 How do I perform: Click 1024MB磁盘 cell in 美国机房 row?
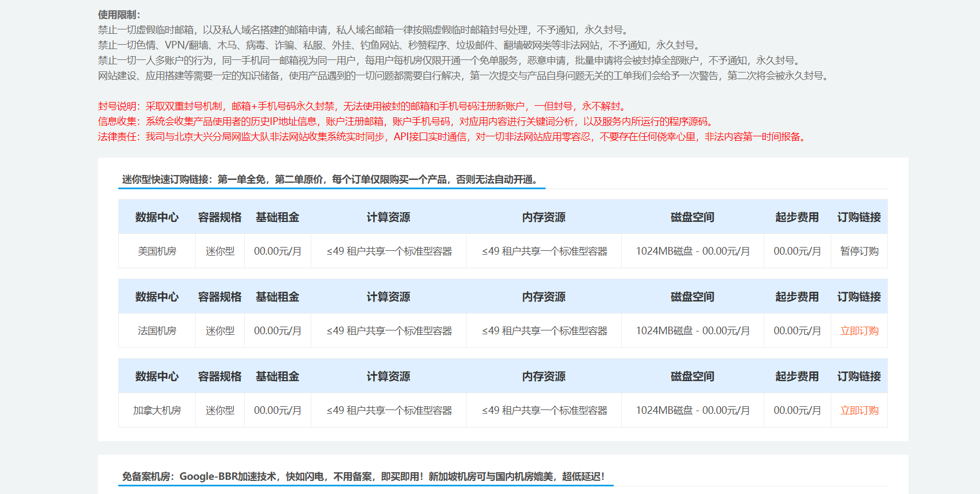click(x=692, y=251)
